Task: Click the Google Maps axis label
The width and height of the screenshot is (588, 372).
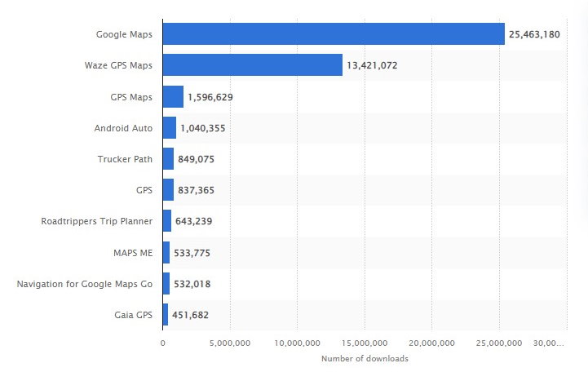Action: [x=124, y=34]
